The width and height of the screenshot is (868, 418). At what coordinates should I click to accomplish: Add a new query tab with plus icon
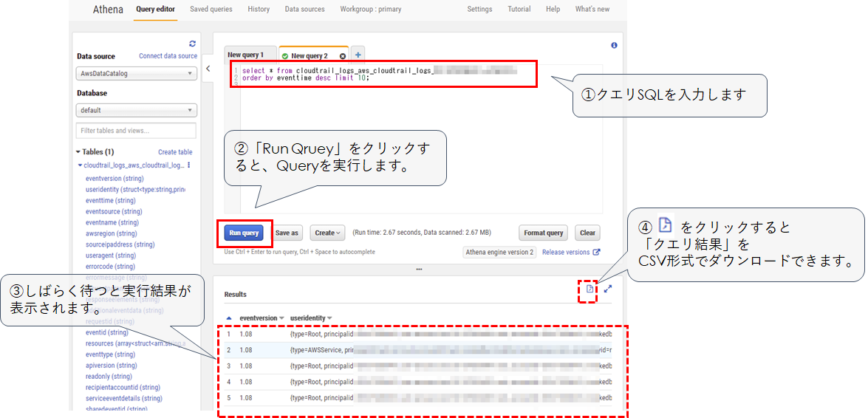pos(358,55)
